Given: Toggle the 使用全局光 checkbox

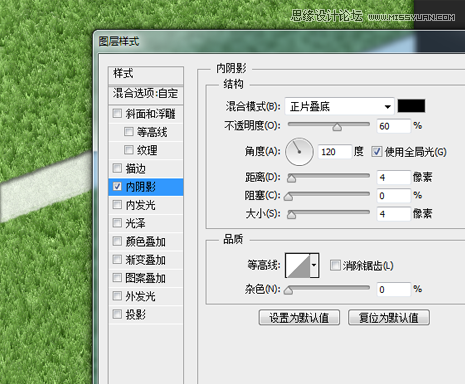Looking at the screenshot, I should 377,152.
